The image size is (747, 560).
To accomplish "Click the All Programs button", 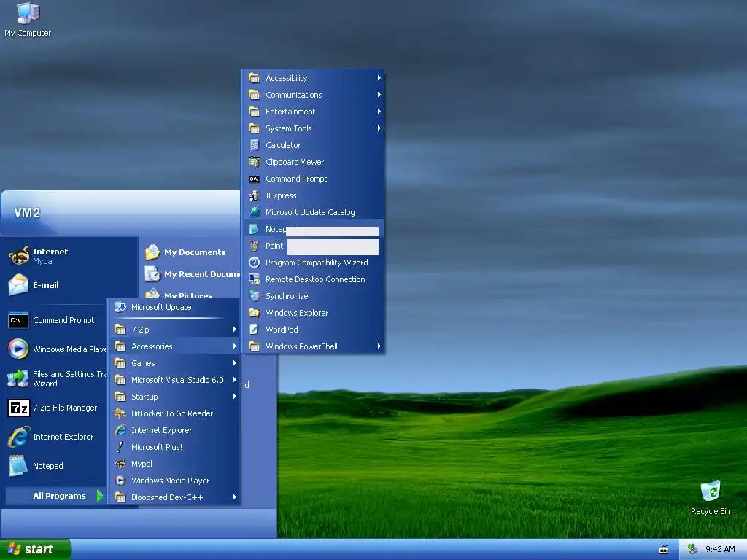I will pos(55,496).
